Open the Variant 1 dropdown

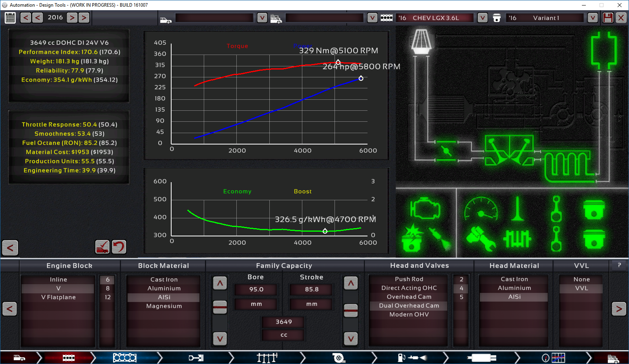[592, 18]
